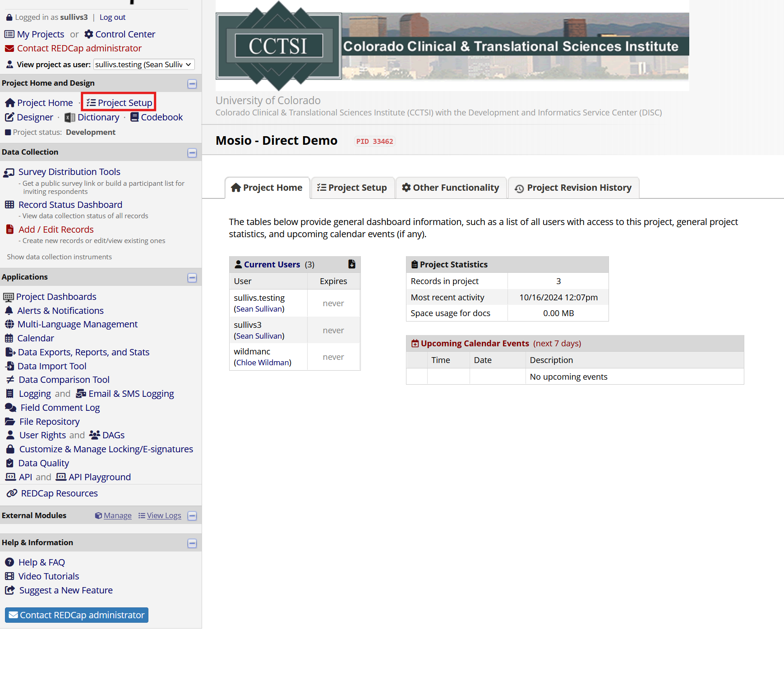Click the Designer pencil icon
Screen dimensions: 784x680
click(9, 117)
